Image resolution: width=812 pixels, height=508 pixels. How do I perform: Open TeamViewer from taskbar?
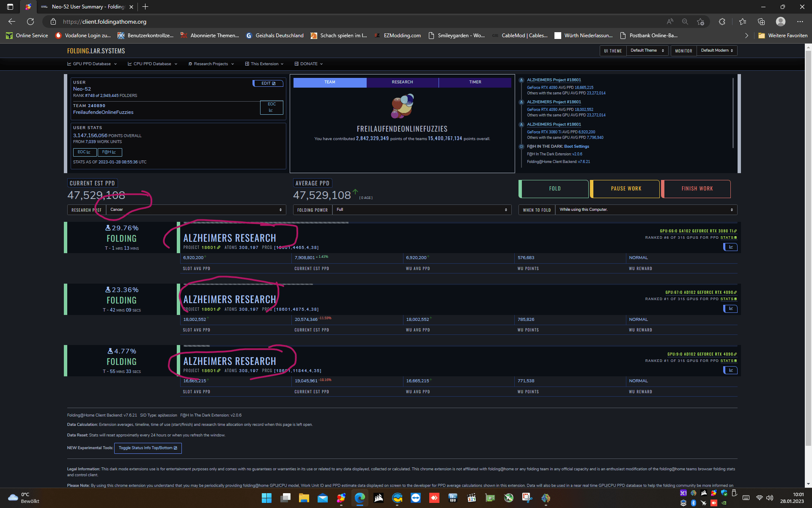click(x=416, y=498)
